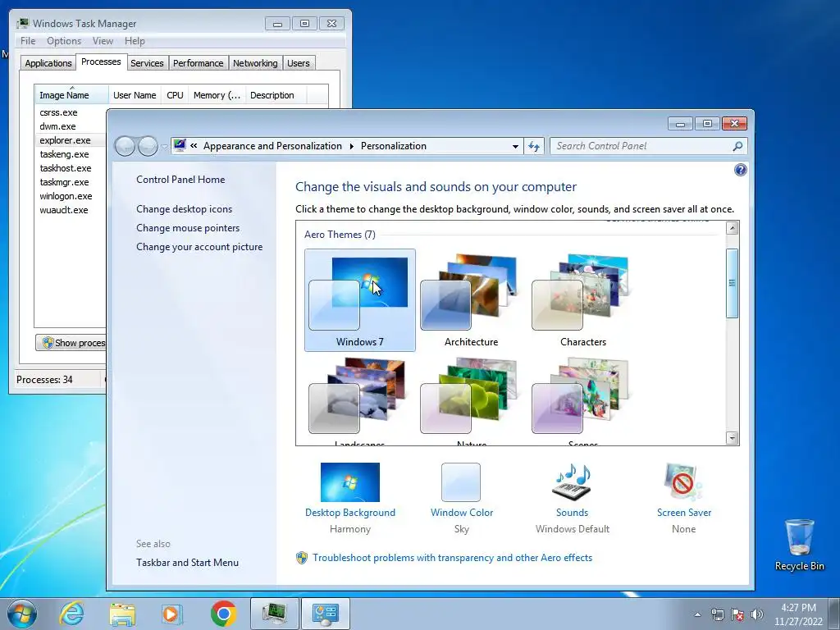Open the Screen Saver icon
The height and width of the screenshot is (630, 840).
click(x=683, y=482)
